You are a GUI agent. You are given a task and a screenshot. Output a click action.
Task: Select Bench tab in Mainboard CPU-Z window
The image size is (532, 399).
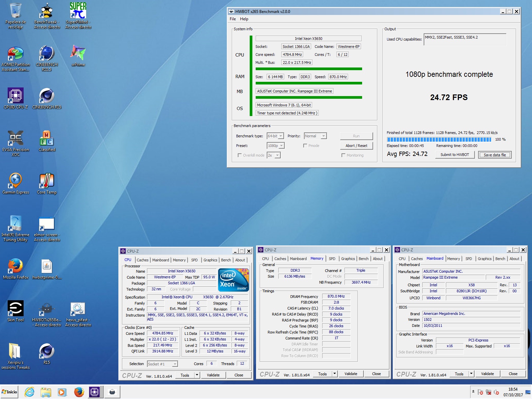(500, 259)
